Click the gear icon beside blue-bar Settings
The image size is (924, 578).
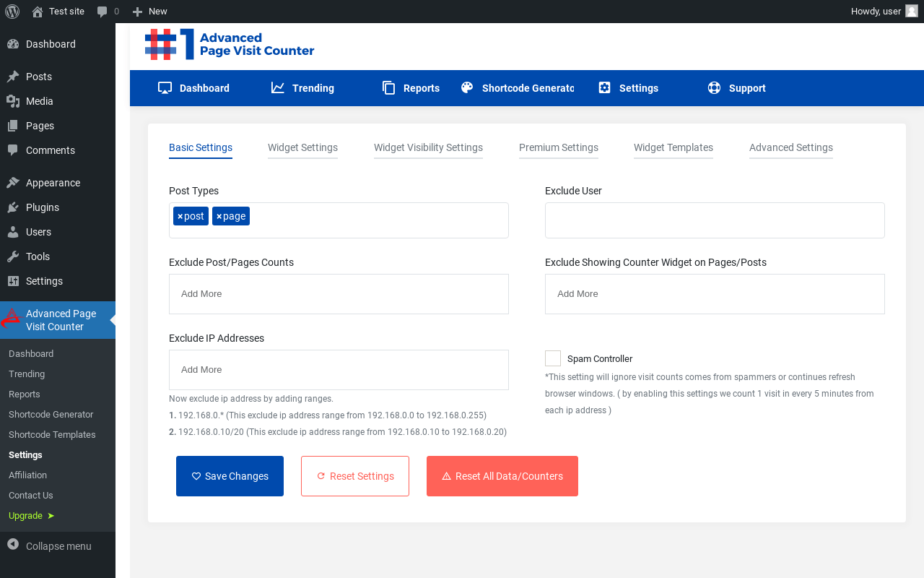tap(605, 87)
